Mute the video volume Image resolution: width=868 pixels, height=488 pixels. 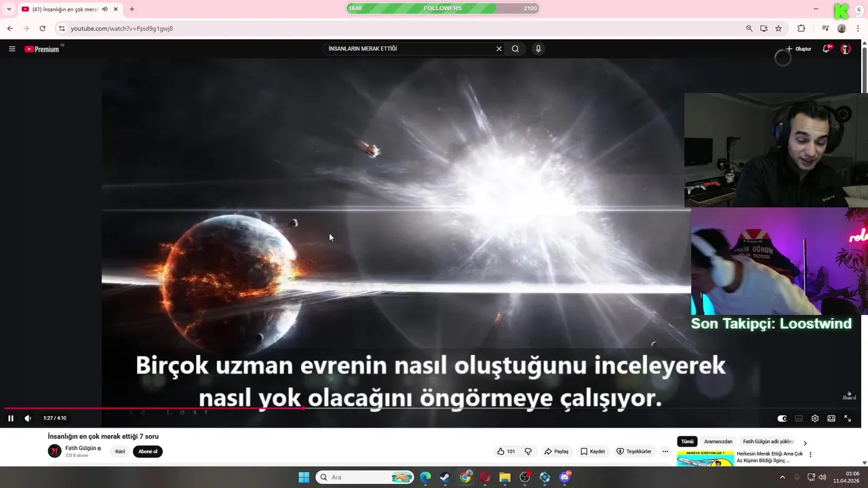pyautogui.click(x=28, y=418)
